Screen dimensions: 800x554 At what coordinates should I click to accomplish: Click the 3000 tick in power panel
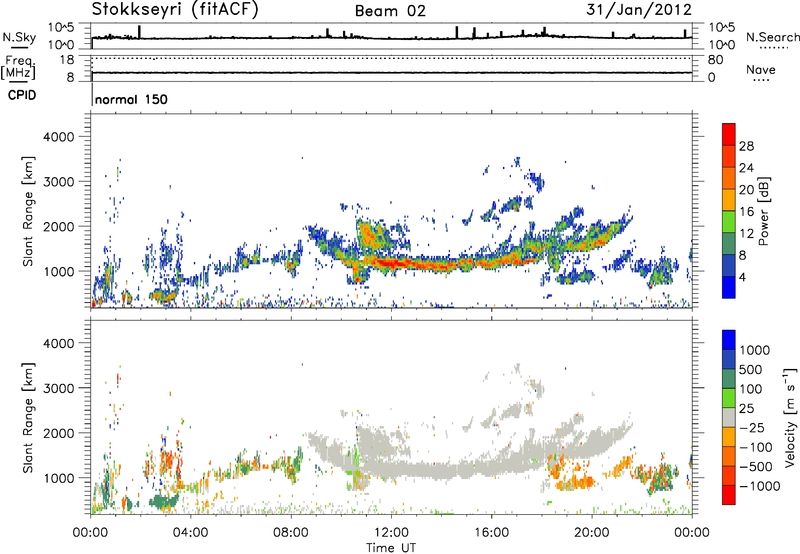(x=59, y=182)
